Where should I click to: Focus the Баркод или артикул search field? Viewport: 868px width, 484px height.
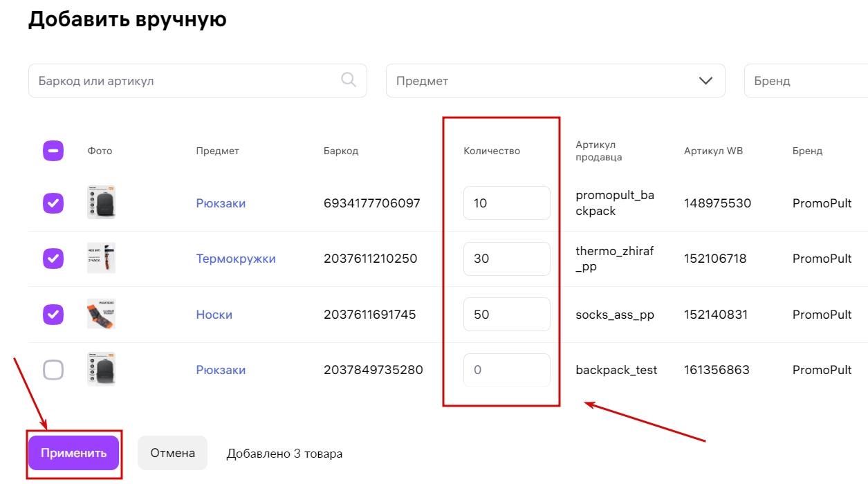coord(187,81)
